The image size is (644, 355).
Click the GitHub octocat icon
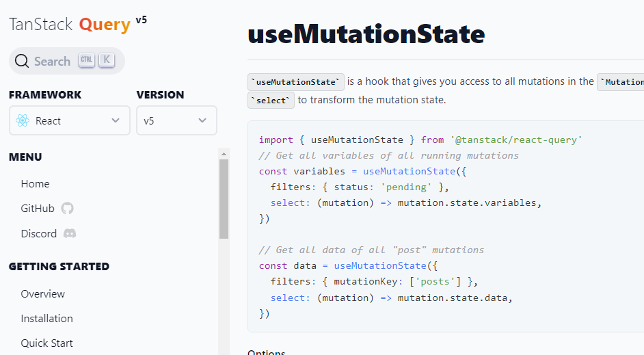tap(68, 209)
